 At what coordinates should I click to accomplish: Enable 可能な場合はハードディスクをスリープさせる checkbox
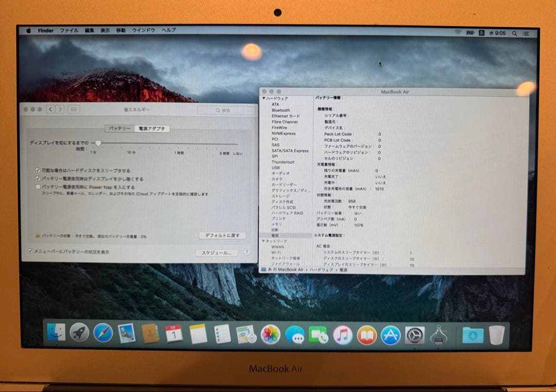click(38, 170)
